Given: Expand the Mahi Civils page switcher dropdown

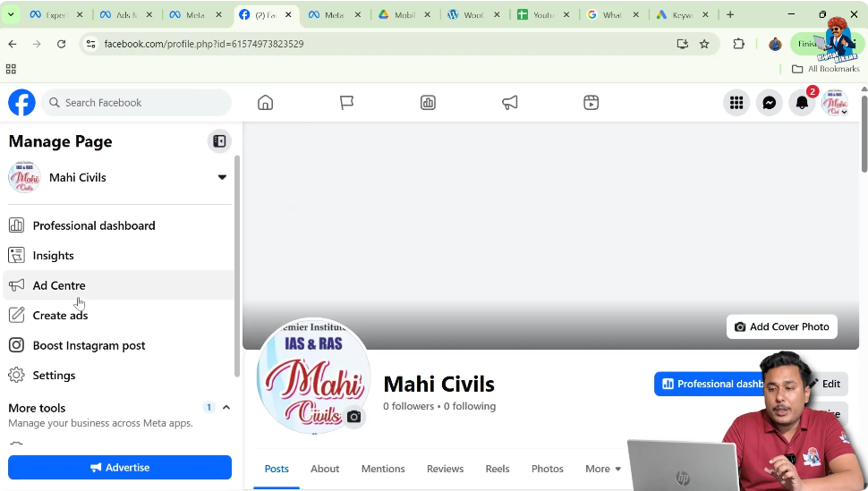Looking at the screenshot, I should [x=222, y=177].
